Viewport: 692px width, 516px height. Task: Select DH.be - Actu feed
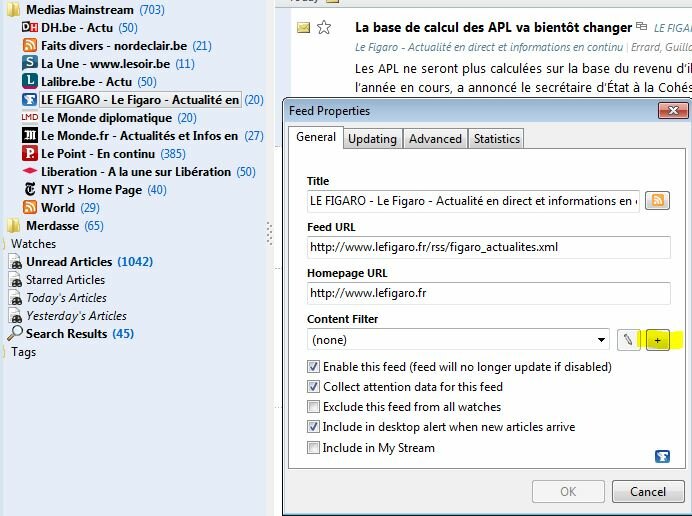[77, 28]
